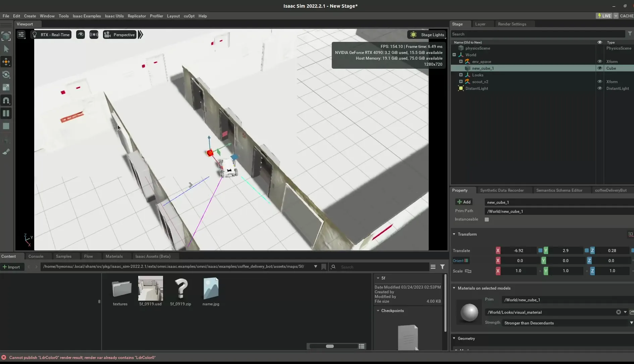Screen dimensions: 634x364
Task: Clear the visual_material assignment with the X icon
Action: click(x=618, y=312)
